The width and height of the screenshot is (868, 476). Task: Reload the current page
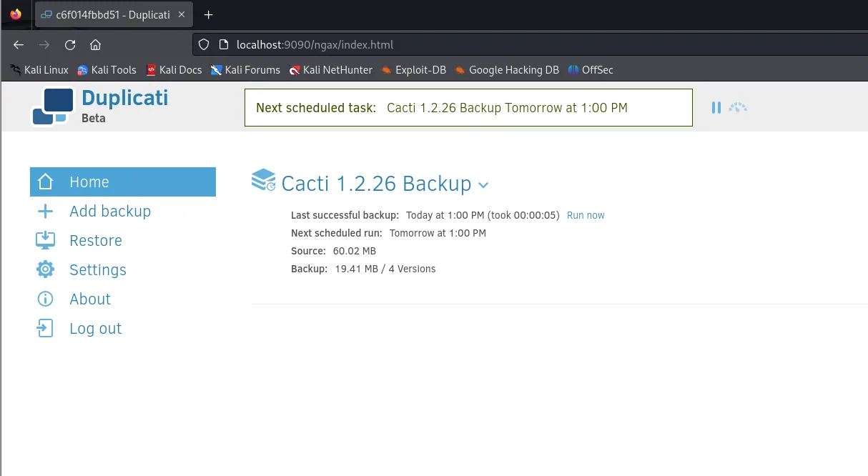pyautogui.click(x=70, y=44)
